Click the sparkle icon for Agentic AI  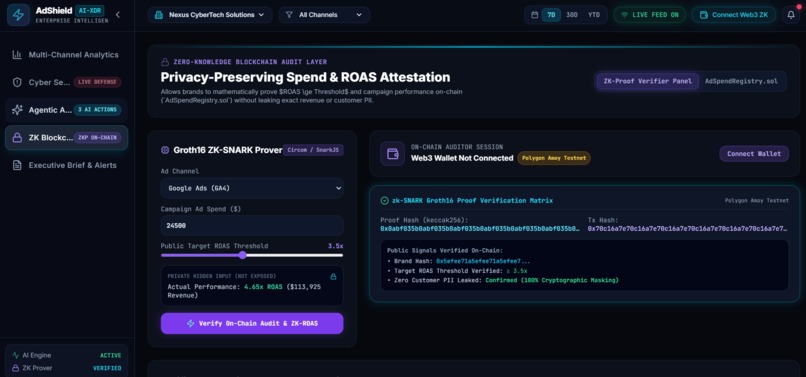click(17, 110)
